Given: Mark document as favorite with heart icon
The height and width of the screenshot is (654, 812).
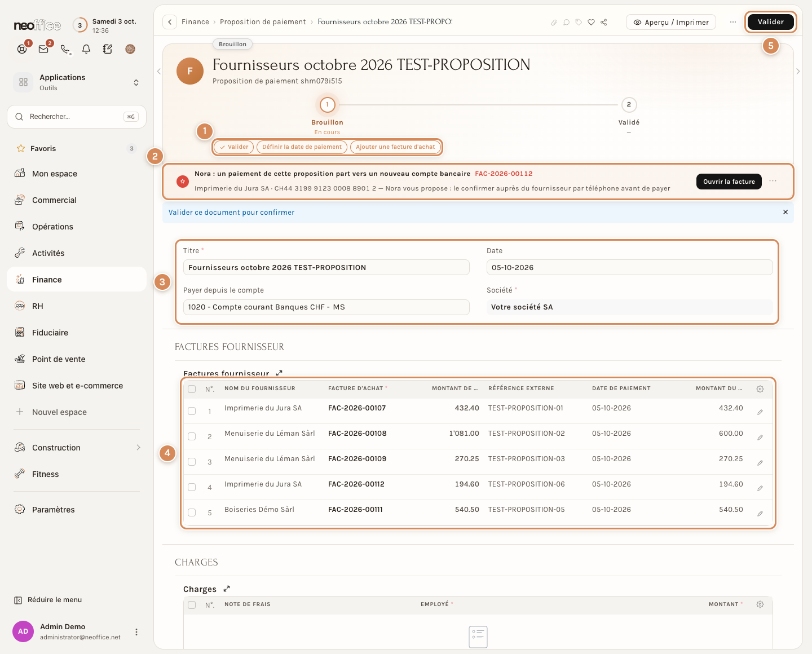Looking at the screenshot, I should 591,23.
